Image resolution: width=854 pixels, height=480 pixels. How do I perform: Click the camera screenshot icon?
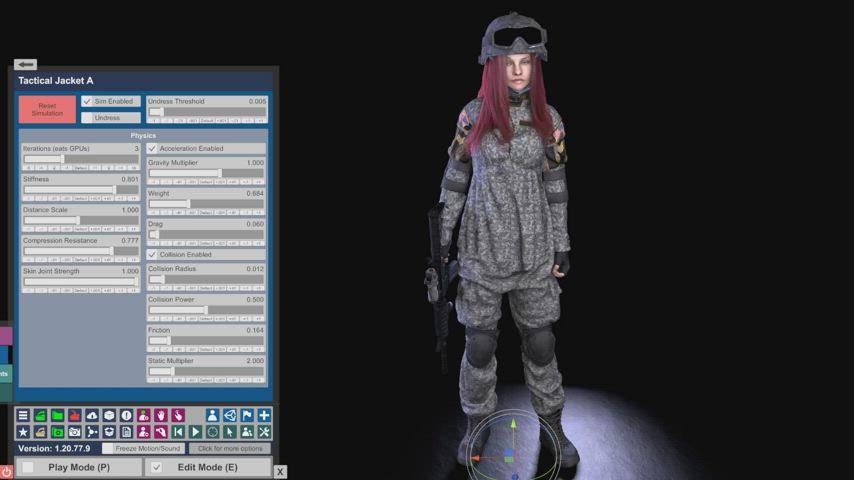75,432
